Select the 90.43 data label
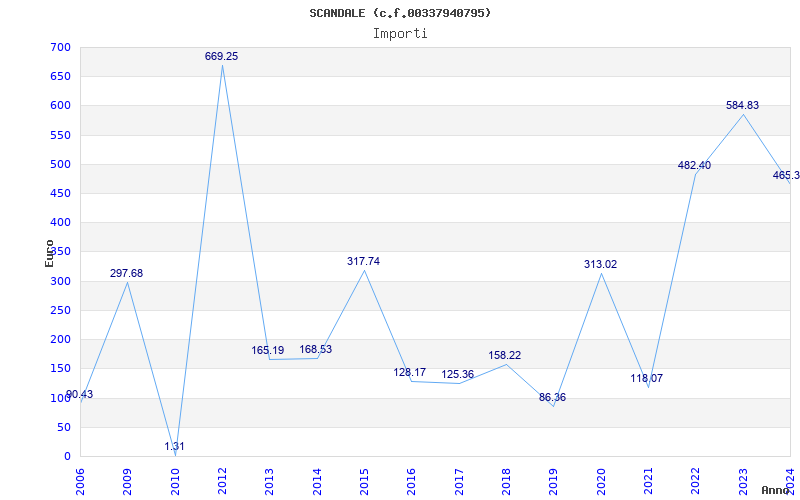This screenshot has width=800, height=500. (x=80, y=394)
